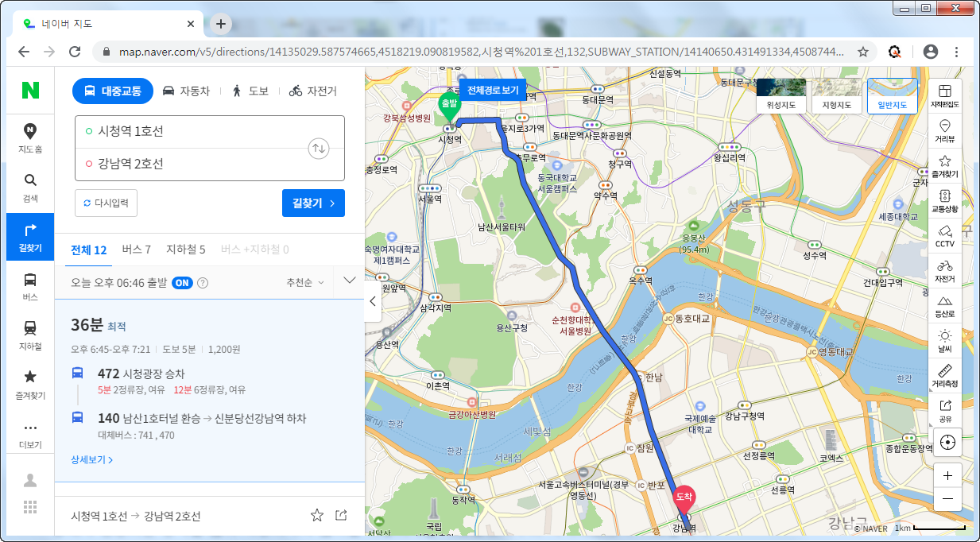Click 즐겨찾기 star in the map toolbar
The width and height of the screenshot is (980, 542).
coord(945,166)
